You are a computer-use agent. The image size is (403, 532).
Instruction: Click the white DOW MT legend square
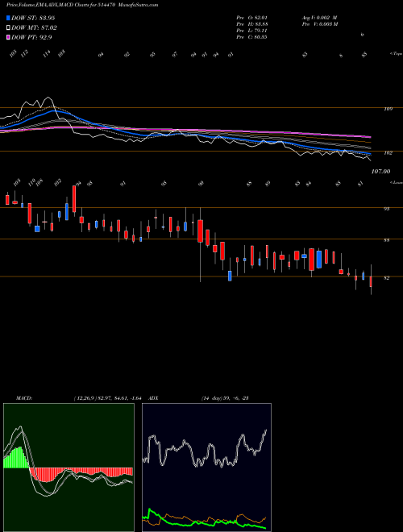[x=8, y=28]
